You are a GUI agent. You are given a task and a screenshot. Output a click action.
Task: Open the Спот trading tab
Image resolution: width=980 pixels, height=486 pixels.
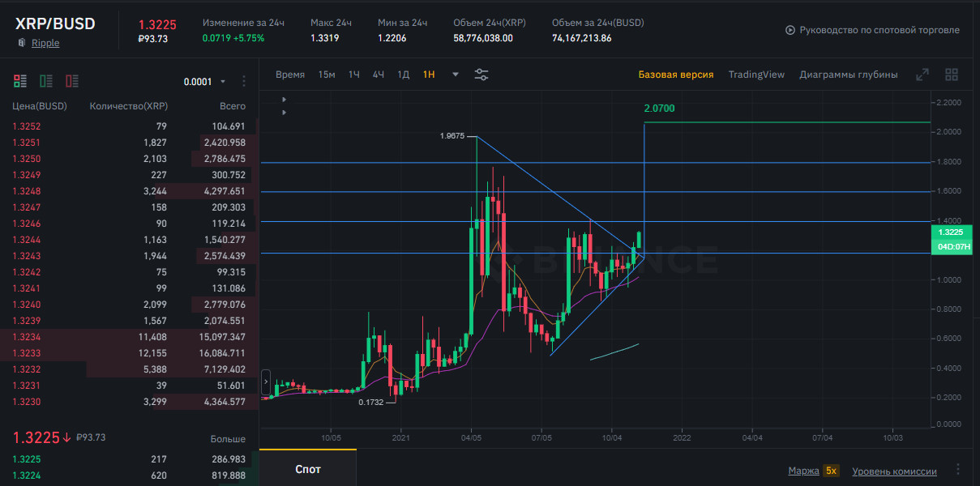point(308,469)
